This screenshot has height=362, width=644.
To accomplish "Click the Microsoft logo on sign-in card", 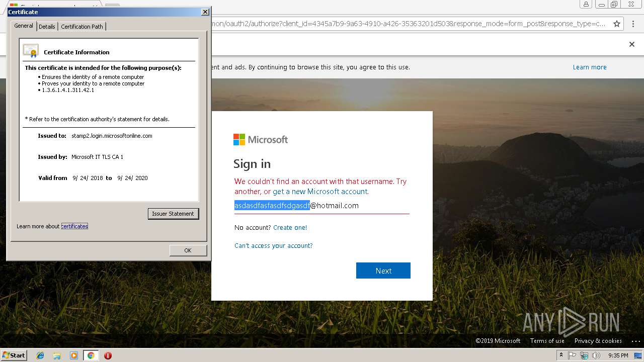I will pos(261,139).
